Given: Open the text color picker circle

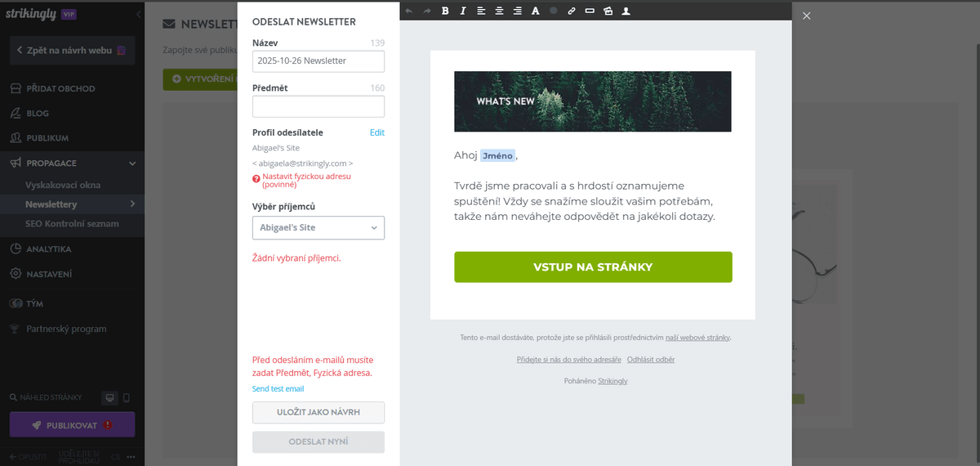Looking at the screenshot, I should click(553, 11).
